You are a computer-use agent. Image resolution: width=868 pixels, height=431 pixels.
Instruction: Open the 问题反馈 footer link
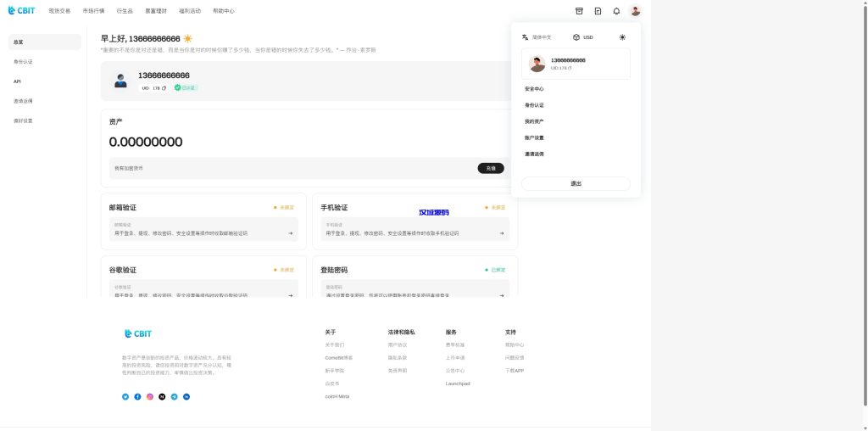pyautogui.click(x=515, y=358)
